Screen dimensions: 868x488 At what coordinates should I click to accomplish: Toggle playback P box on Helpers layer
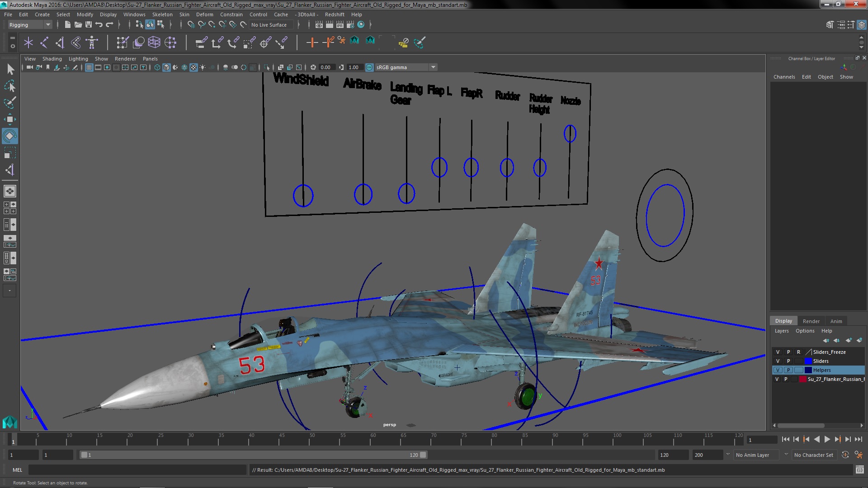[x=788, y=370]
